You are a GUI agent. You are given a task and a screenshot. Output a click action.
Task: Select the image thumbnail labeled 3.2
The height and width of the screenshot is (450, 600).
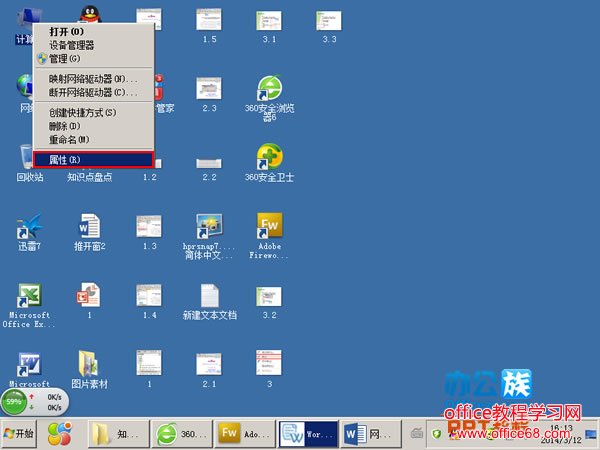(269, 302)
